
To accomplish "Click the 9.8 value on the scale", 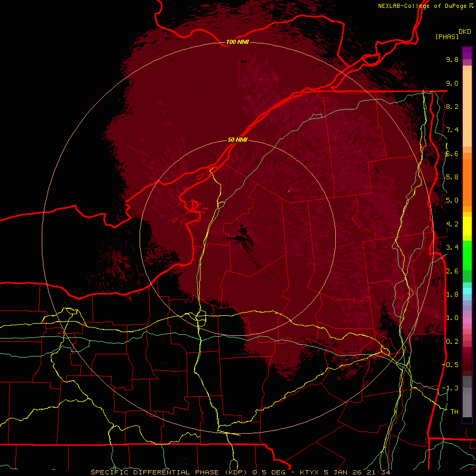I will 452,59.
